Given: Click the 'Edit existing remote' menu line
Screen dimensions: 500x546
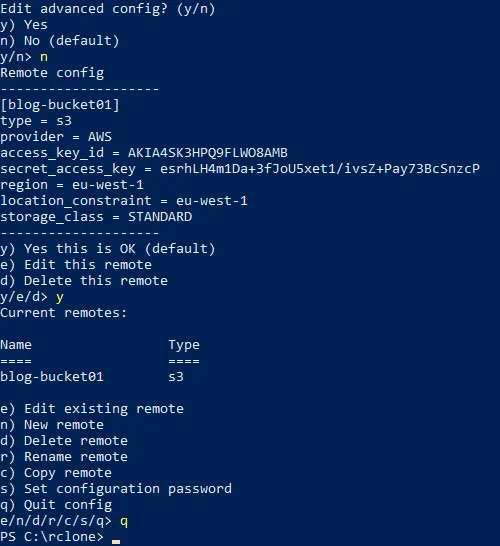Looking at the screenshot, I should coord(92,409).
